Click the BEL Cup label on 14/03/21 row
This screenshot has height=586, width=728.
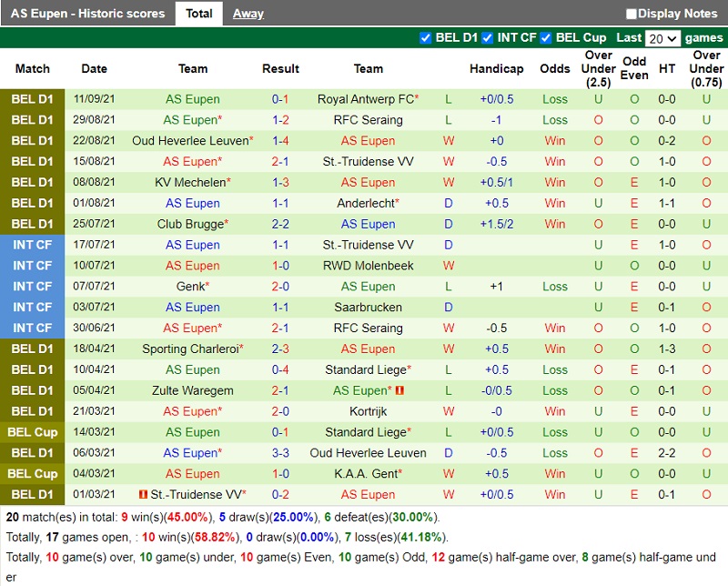coord(33,432)
